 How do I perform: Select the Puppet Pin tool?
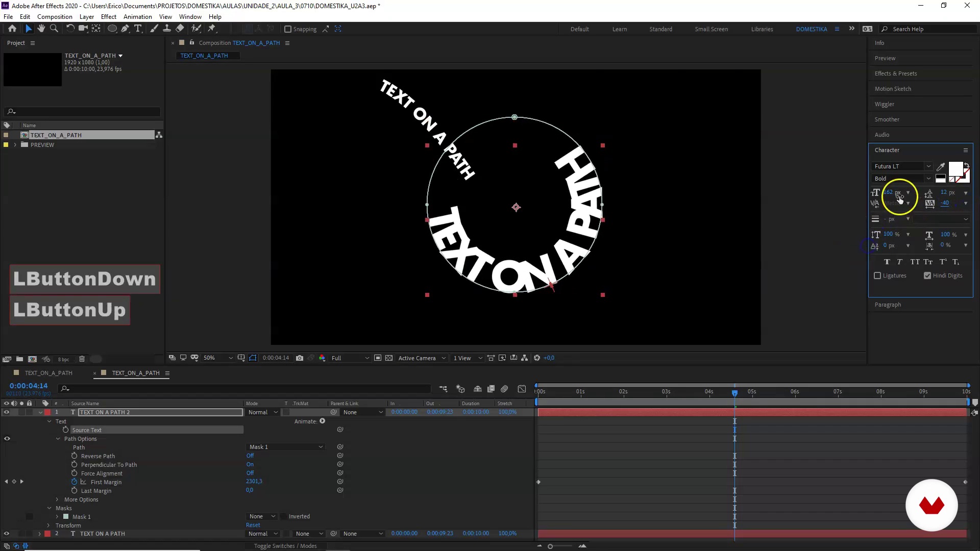(x=212, y=29)
